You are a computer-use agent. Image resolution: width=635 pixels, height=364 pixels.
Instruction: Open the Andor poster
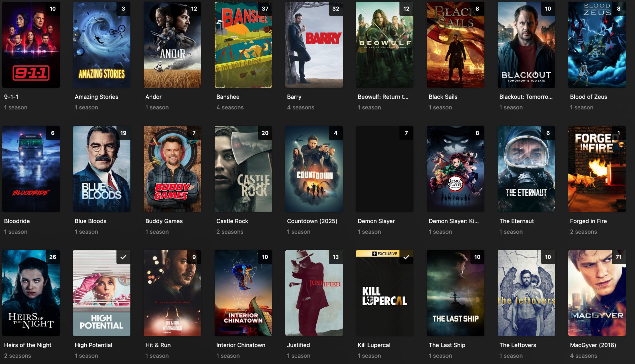(x=172, y=45)
